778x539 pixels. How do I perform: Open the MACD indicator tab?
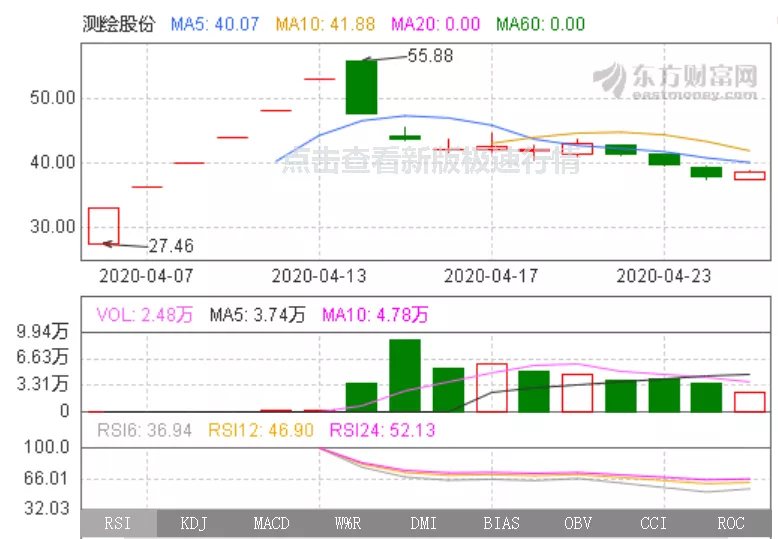pyautogui.click(x=271, y=524)
